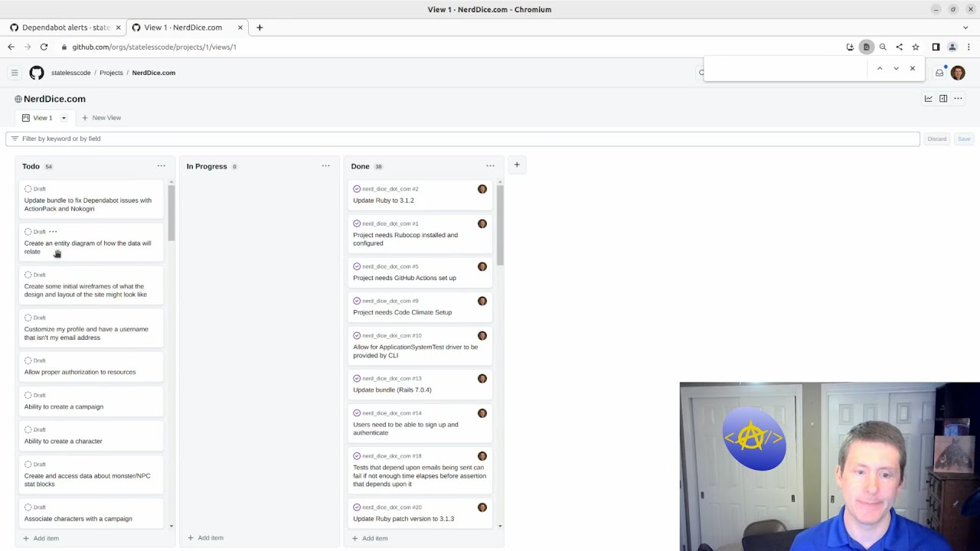
Task: Open the In Progress column options menu
Action: pos(326,166)
